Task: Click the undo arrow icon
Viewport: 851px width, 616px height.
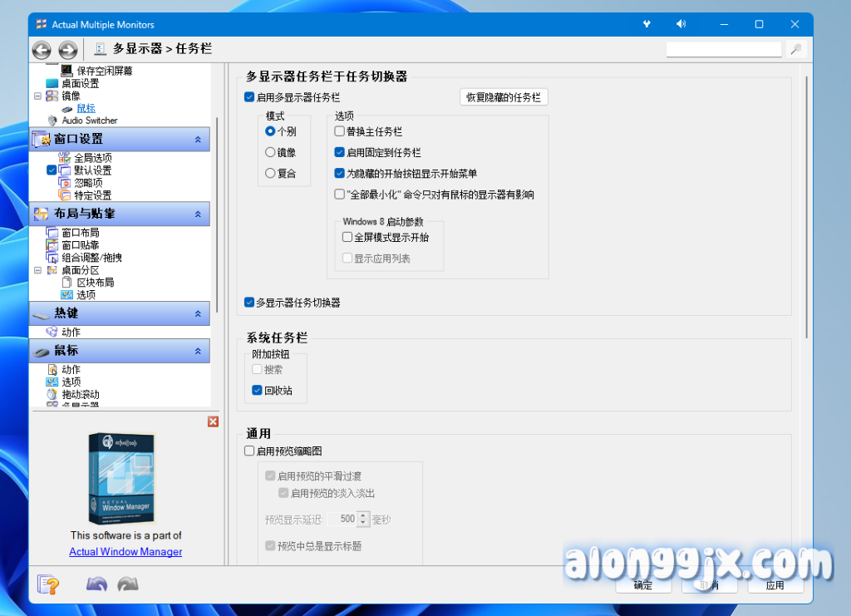Action: [97, 584]
